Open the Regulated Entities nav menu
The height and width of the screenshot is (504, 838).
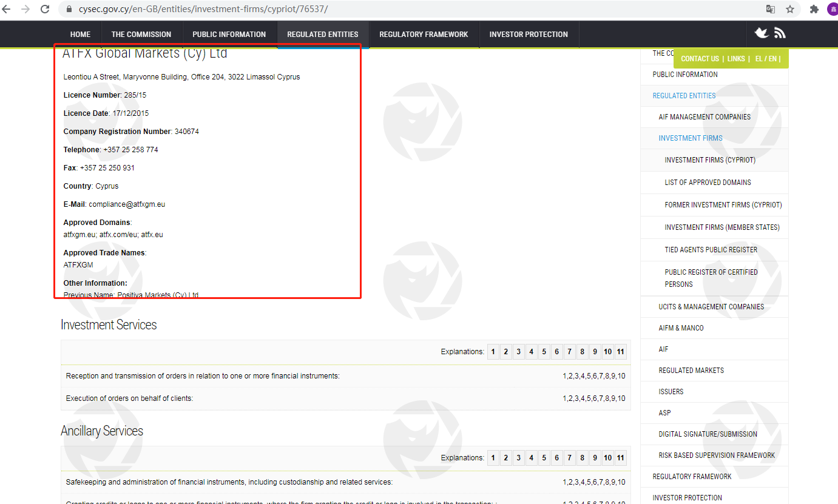(322, 35)
